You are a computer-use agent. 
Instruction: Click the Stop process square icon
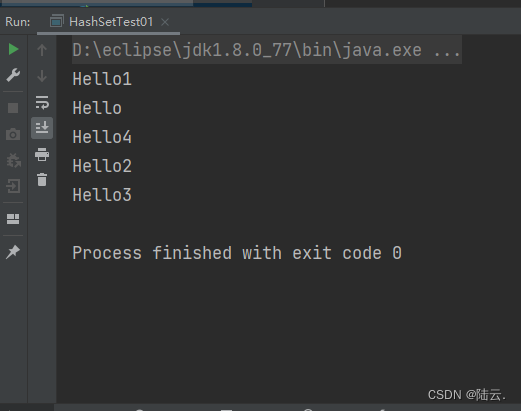[13, 108]
